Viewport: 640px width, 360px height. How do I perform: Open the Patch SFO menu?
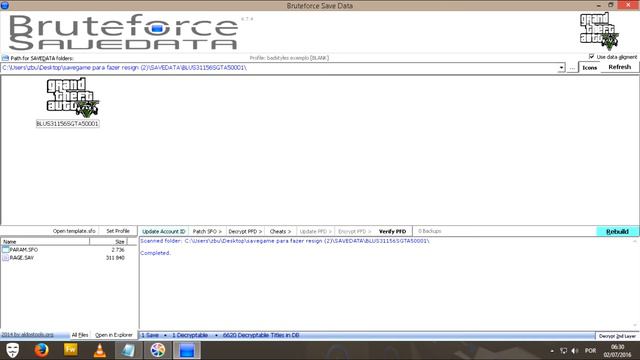coord(207,231)
